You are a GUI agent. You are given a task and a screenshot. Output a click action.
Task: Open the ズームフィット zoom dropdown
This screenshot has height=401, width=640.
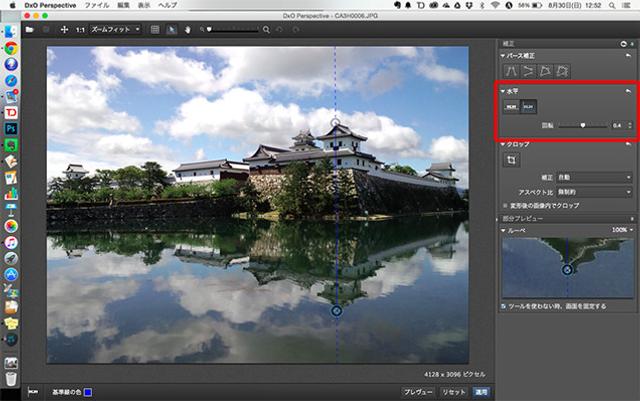coord(115,29)
